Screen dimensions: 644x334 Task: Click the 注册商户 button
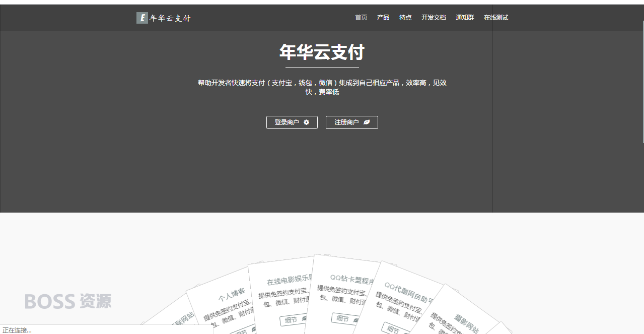(352, 122)
